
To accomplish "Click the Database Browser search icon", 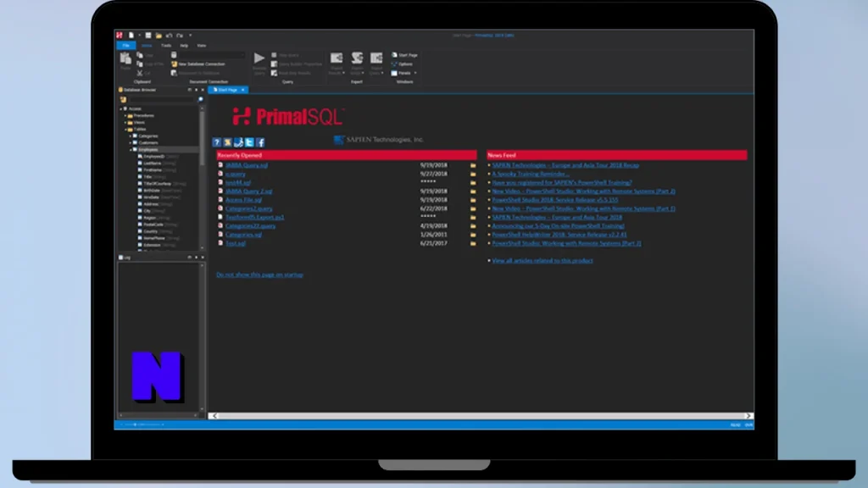I will click(200, 99).
